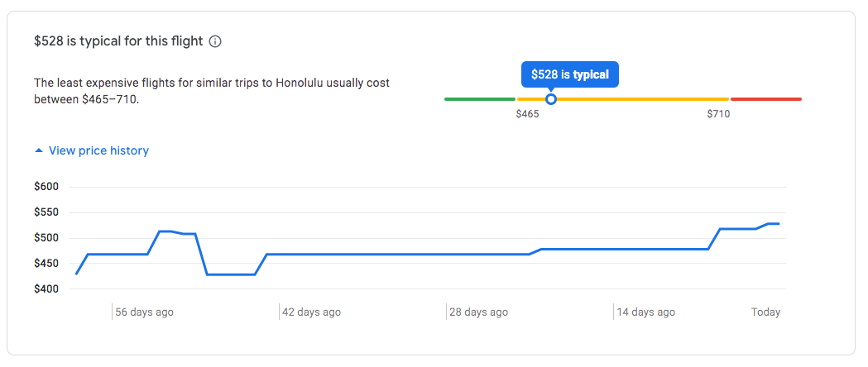Click the $600 label on the price axis

click(x=46, y=187)
